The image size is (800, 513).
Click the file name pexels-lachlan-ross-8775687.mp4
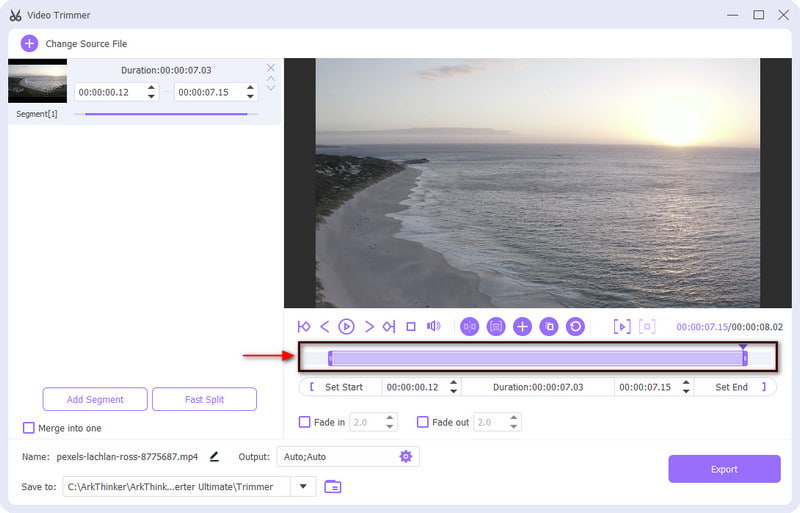point(127,457)
